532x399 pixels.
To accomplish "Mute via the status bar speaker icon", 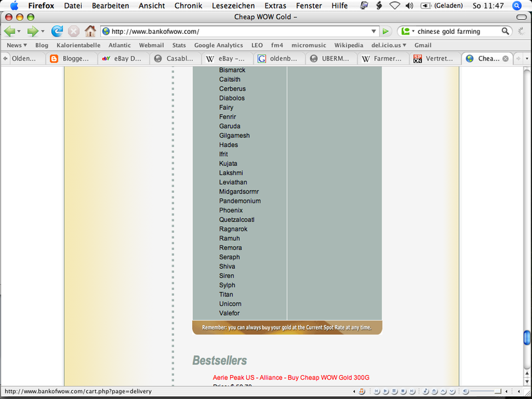I will pos(465,391).
